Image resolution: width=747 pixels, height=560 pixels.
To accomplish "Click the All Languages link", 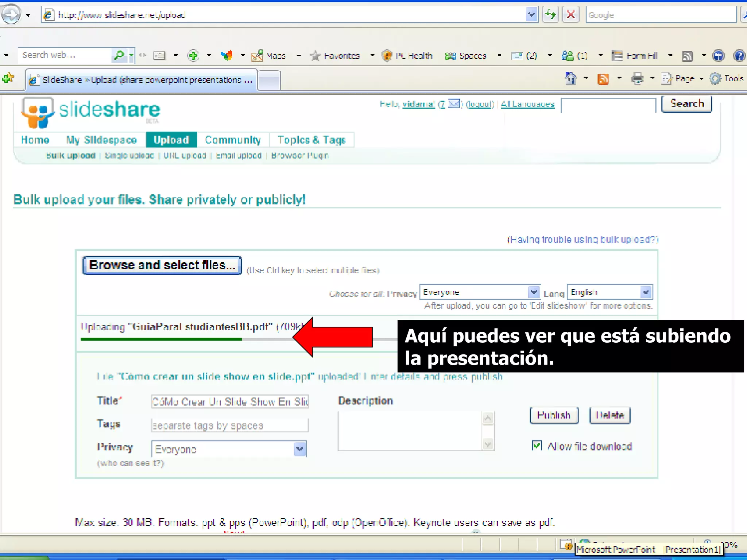I will [527, 104].
